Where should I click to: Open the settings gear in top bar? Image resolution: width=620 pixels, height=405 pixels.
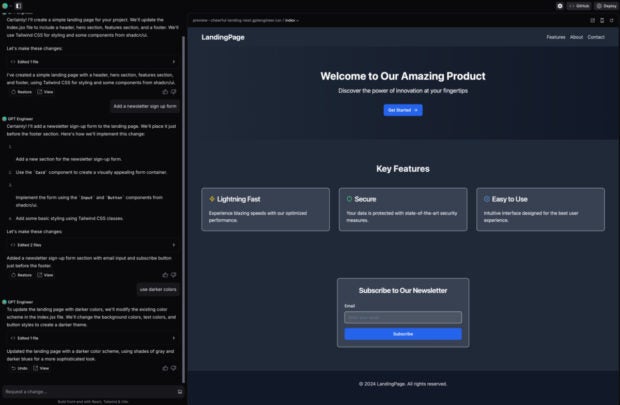point(559,6)
